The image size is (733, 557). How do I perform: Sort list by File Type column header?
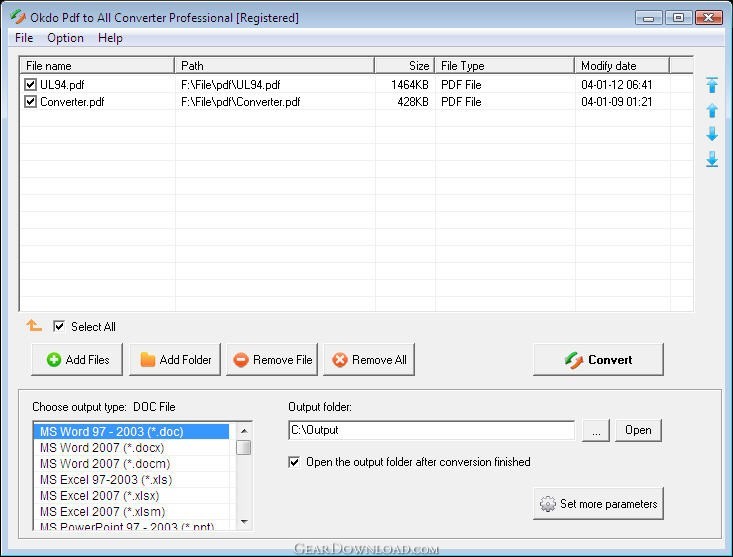click(504, 65)
